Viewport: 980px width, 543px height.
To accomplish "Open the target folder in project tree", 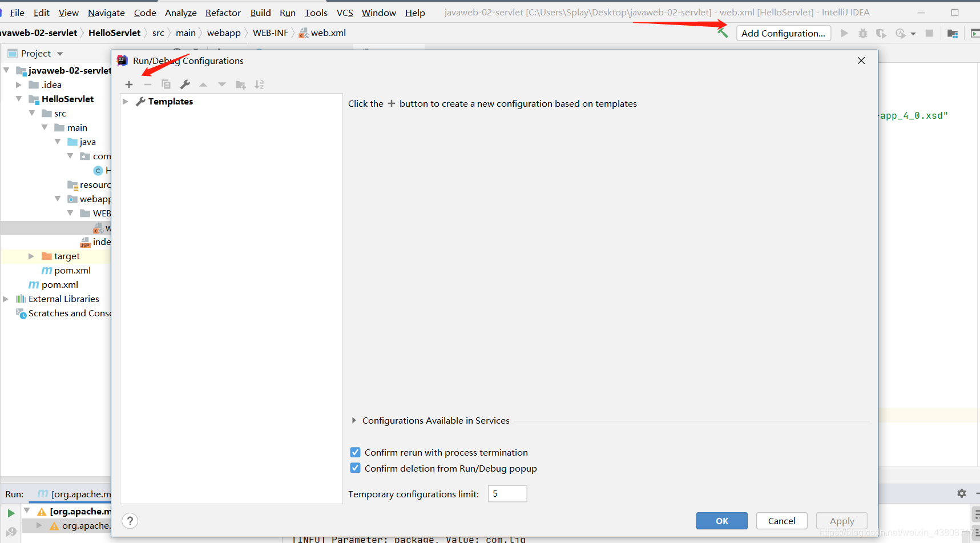I will [67, 256].
